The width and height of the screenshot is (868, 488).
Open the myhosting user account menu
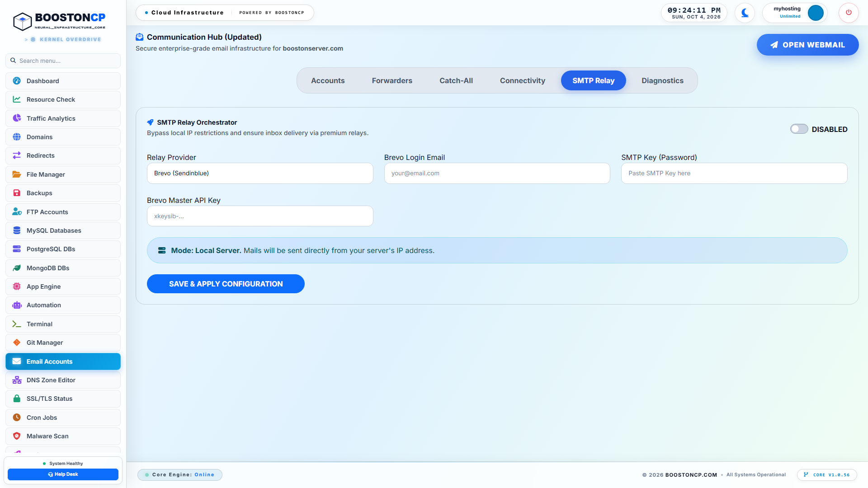795,13
